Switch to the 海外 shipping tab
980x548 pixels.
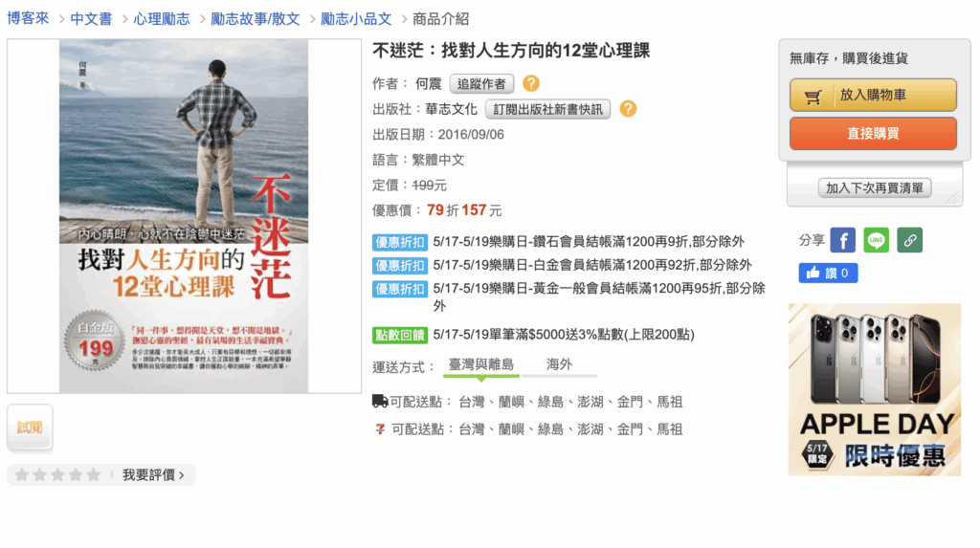(559, 364)
